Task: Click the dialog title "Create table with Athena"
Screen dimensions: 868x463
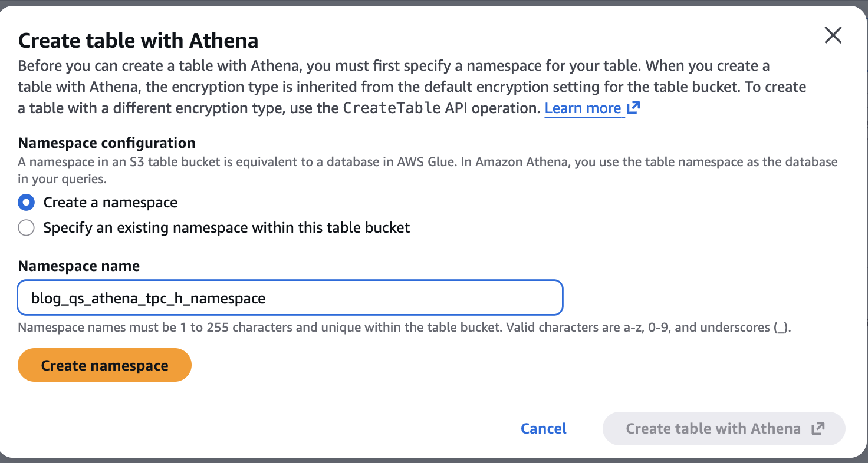Action: point(138,41)
